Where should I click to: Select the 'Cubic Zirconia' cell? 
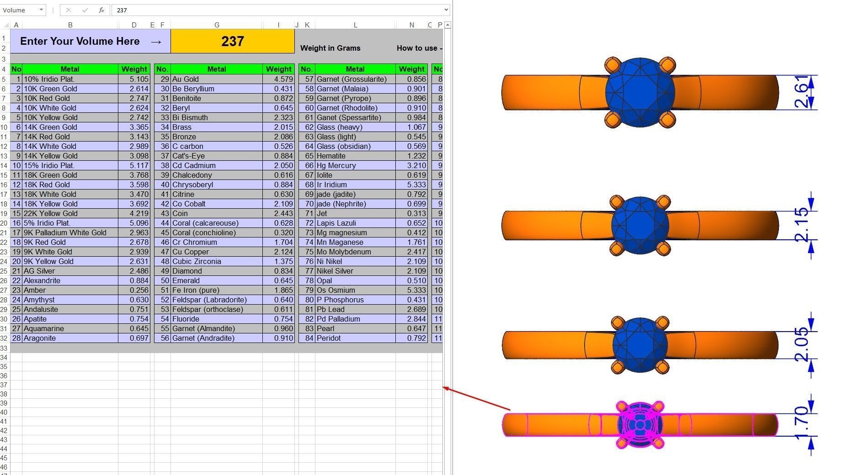[x=217, y=261]
